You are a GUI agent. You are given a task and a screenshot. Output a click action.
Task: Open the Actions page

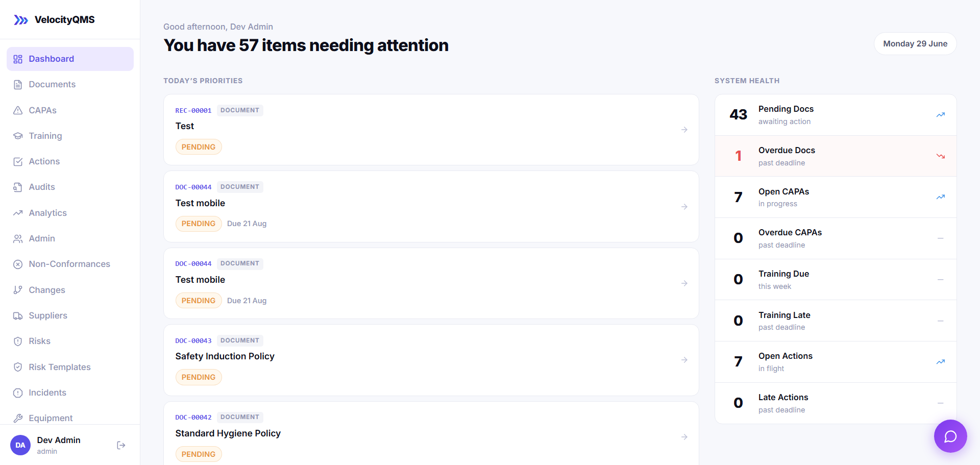(70, 162)
